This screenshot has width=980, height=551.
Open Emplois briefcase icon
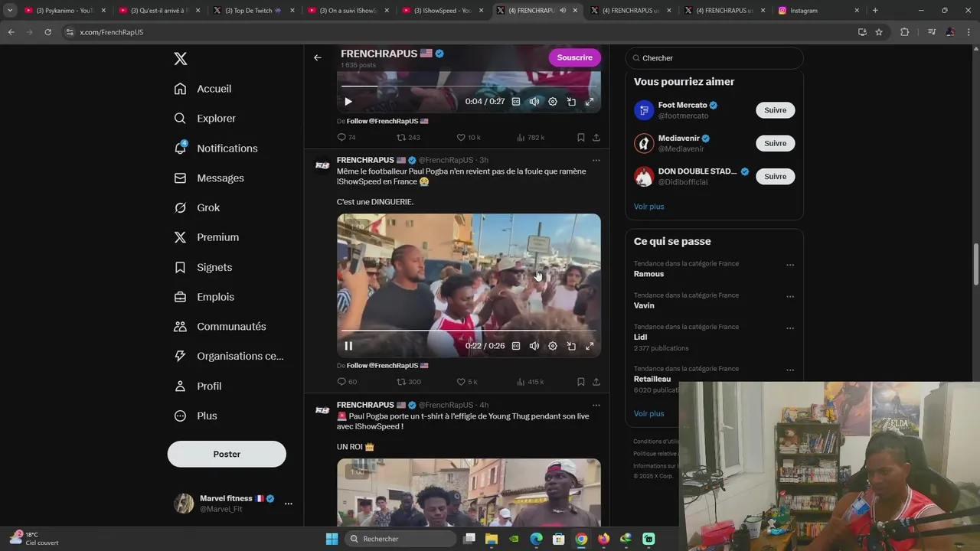tap(180, 297)
